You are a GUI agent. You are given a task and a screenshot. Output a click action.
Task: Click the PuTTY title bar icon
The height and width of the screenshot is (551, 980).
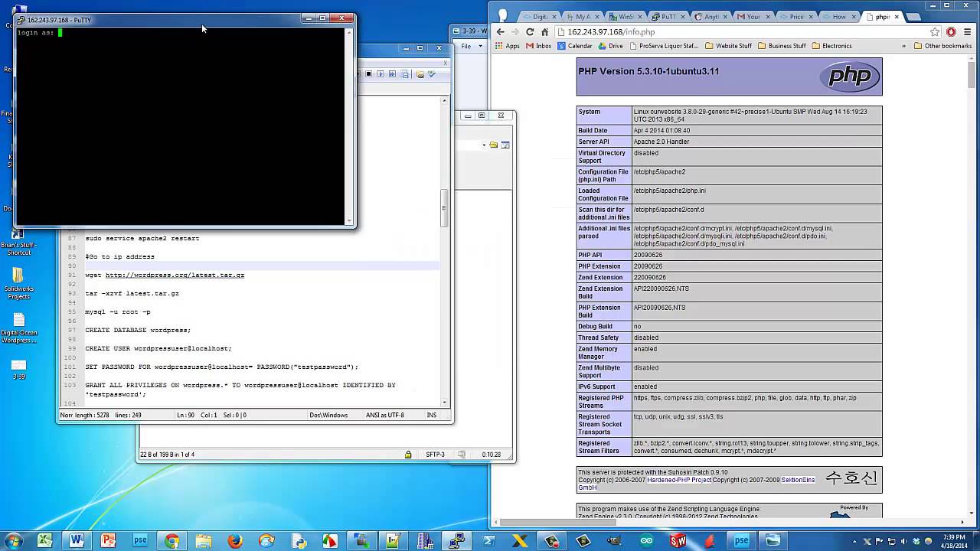tap(21, 20)
